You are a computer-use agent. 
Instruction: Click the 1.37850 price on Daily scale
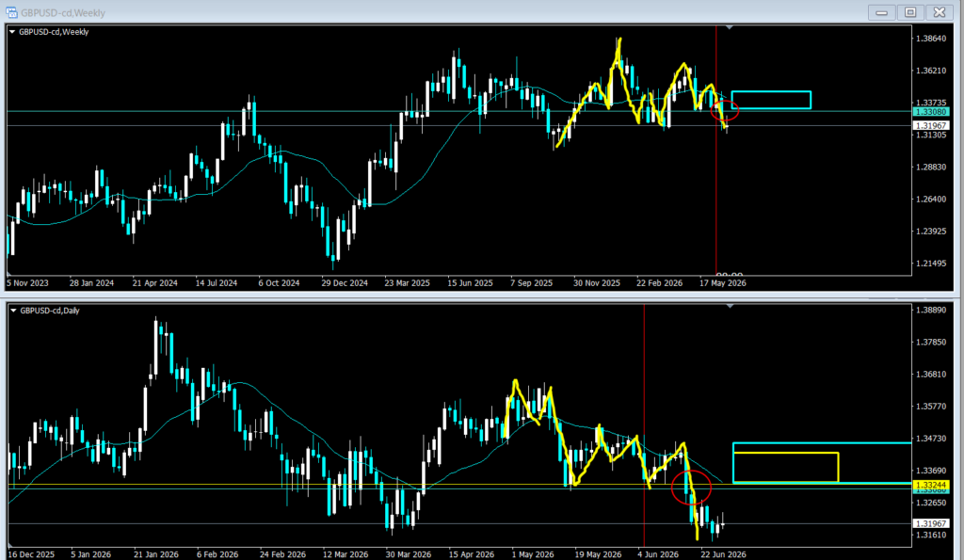click(x=931, y=343)
